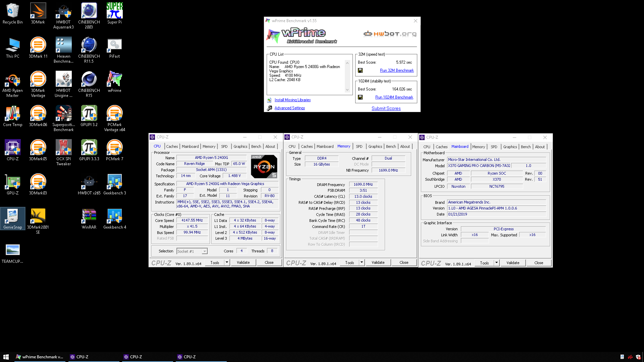Open the Heaven Benchmark shortcut
The width and height of the screenshot is (644, 362).
pos(63,50)
